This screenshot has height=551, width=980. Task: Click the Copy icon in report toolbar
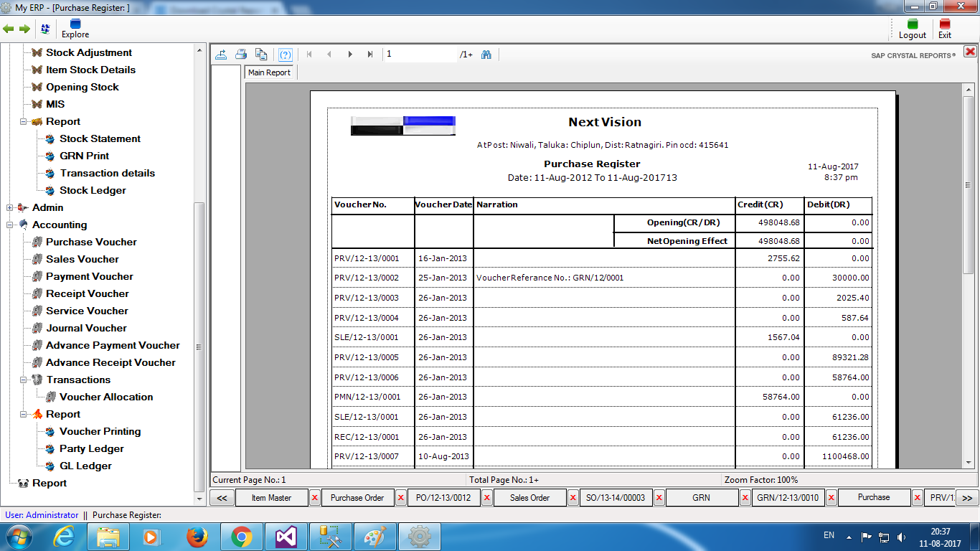pos(261,55)
